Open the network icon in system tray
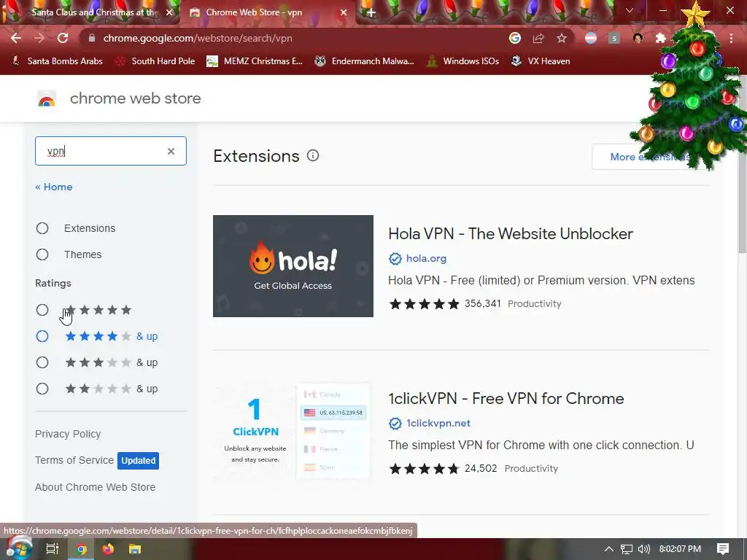The image size is (747, 560). click(627, 549)
